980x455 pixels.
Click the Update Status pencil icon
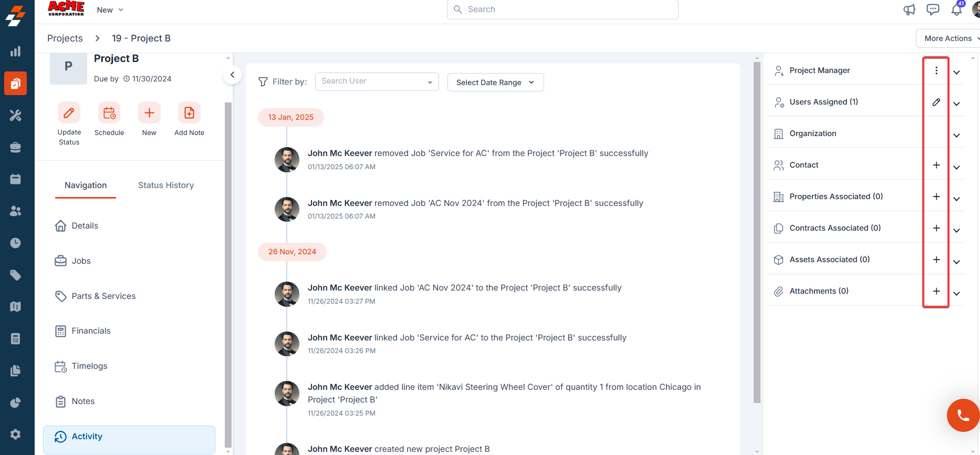(x=69, y=112)
